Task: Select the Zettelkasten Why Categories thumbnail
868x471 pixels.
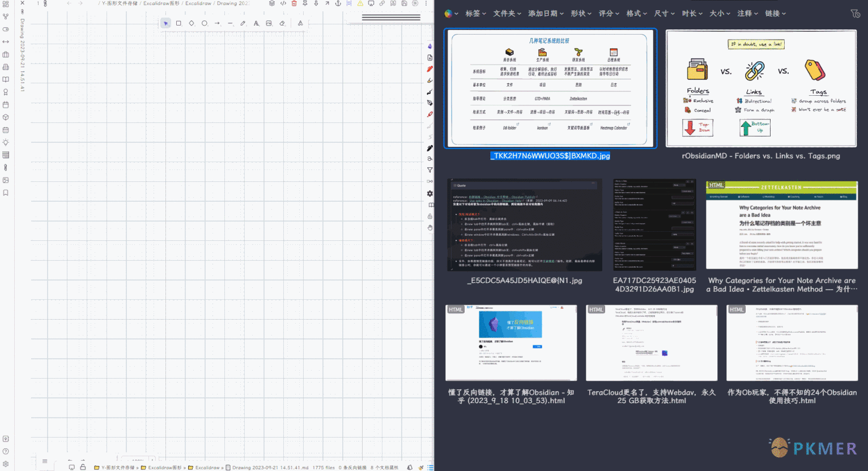Action: coord(782,225)
